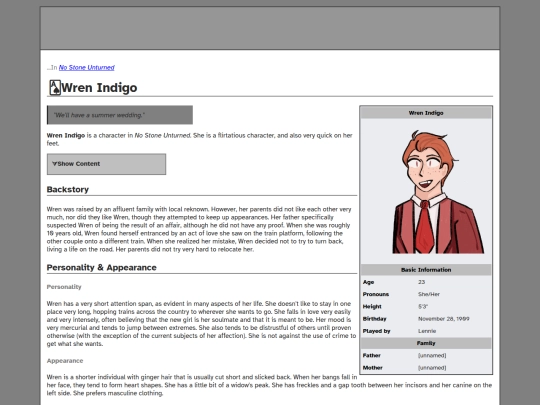The image size is (540, 405).
Task: Click the Personality & Appearance heading
Action: point(102,268)
